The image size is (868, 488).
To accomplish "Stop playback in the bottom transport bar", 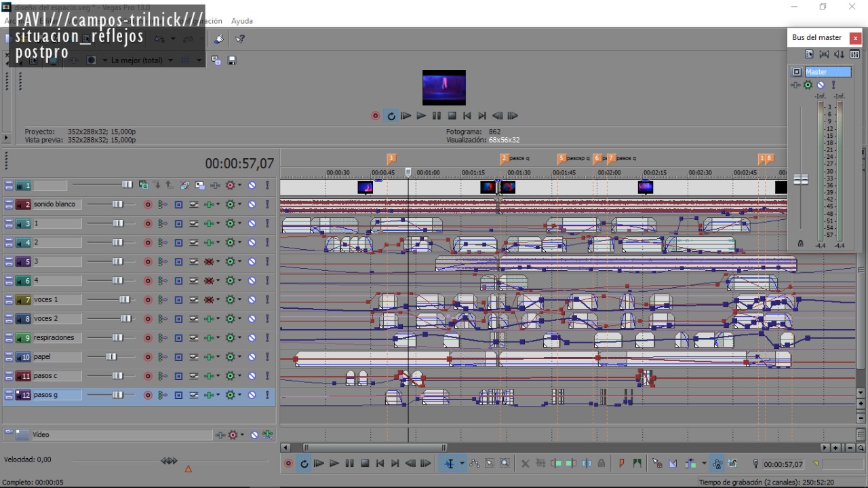I will click(365, 464).
